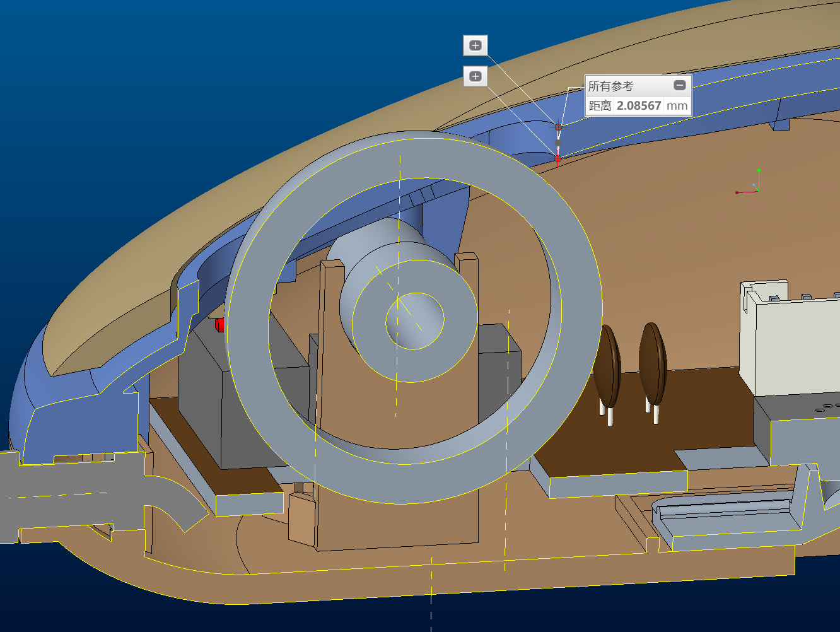This screenshot has height=632, width=840.
Task: Click the 距离 label cell
Action: [600, 106]
